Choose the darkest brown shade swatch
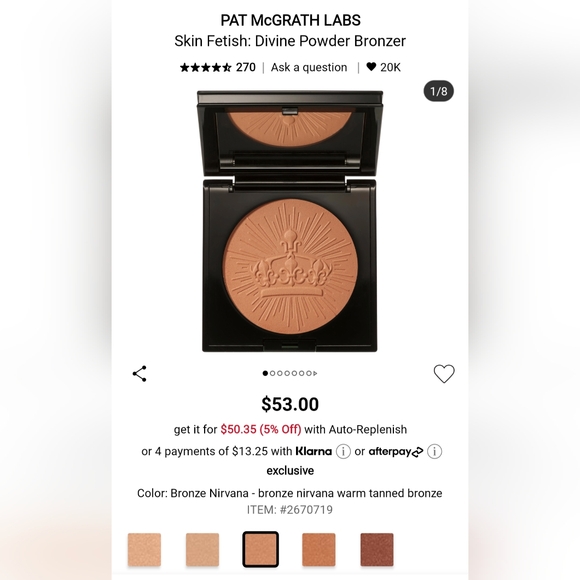The image size is (580, 580). point(377,550)
